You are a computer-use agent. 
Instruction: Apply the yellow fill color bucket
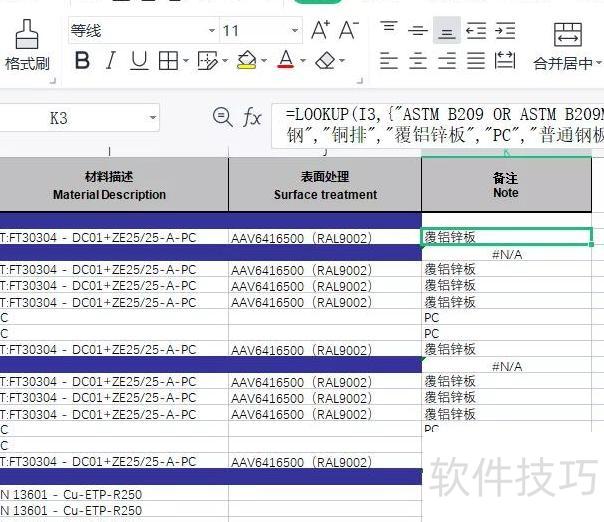(247, 60)
